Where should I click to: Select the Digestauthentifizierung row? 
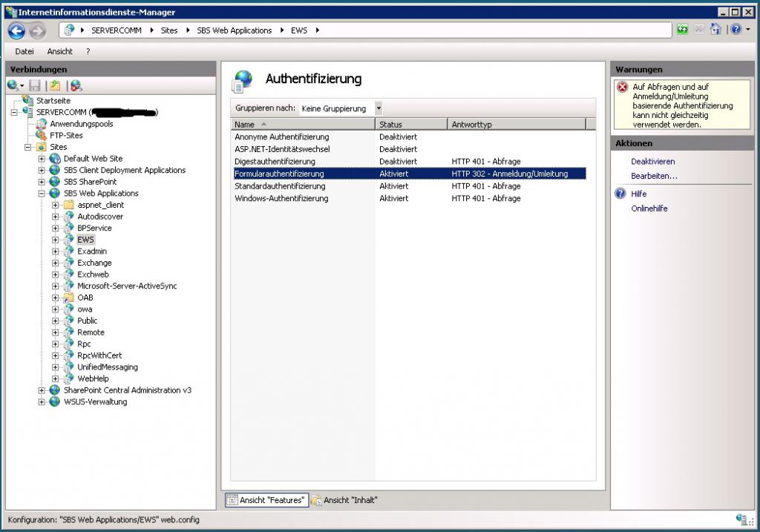(409, 161)
